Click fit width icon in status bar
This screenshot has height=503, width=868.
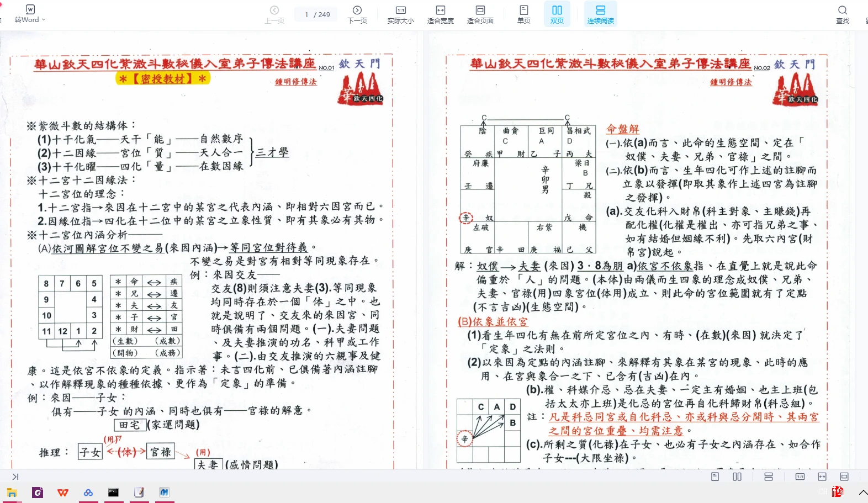[822, 476]
